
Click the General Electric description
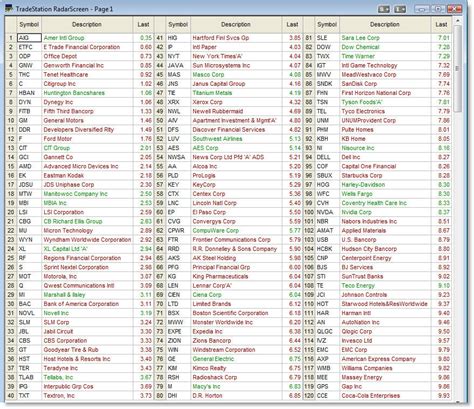tap(213, 359)
